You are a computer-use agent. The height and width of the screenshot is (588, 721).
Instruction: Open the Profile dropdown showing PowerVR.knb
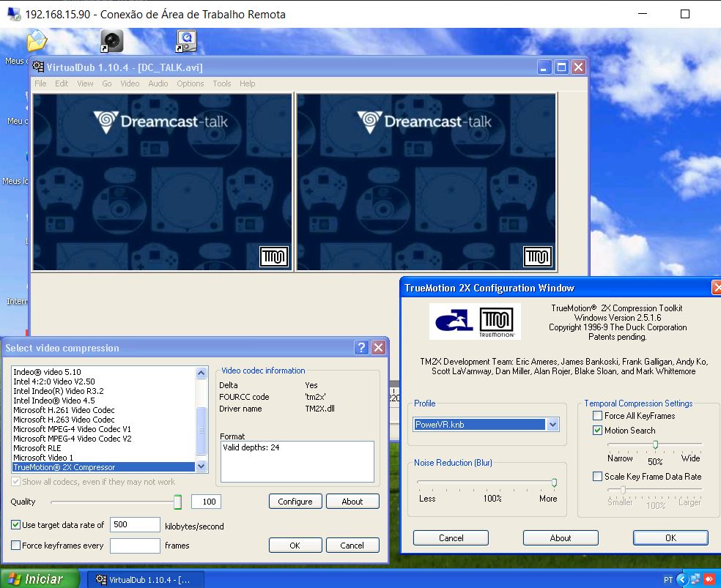tap(552, 425)
